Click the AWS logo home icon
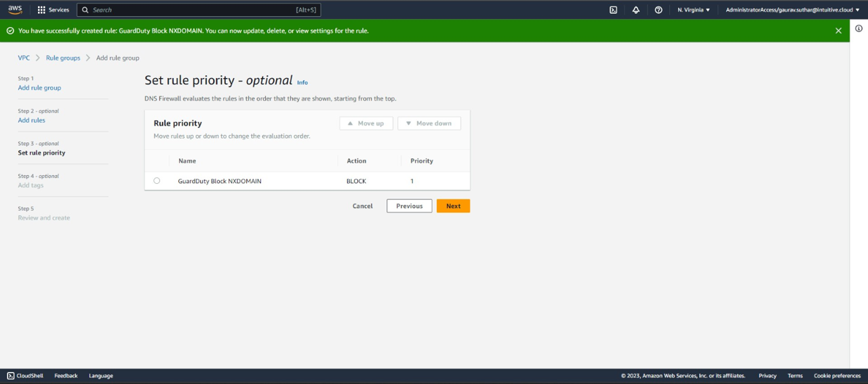The height and width of the screenshot is (384, 868). [15, 9]
